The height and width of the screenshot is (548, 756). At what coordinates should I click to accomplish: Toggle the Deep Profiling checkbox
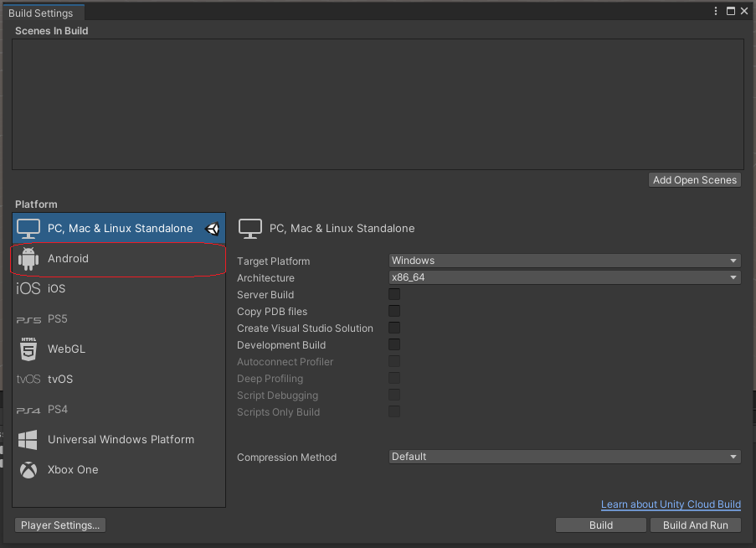click(394, 378)
